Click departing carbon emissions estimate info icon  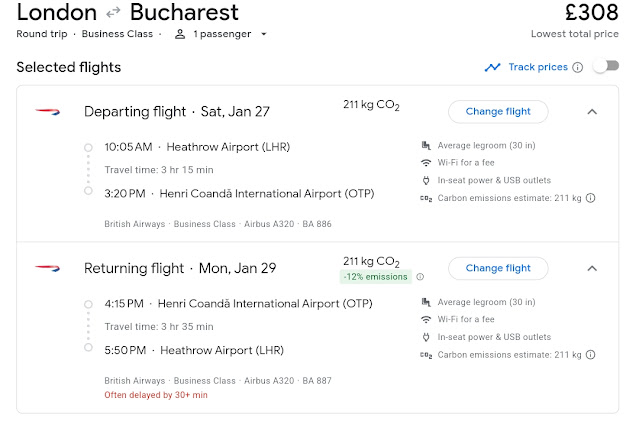pos(591,198)
